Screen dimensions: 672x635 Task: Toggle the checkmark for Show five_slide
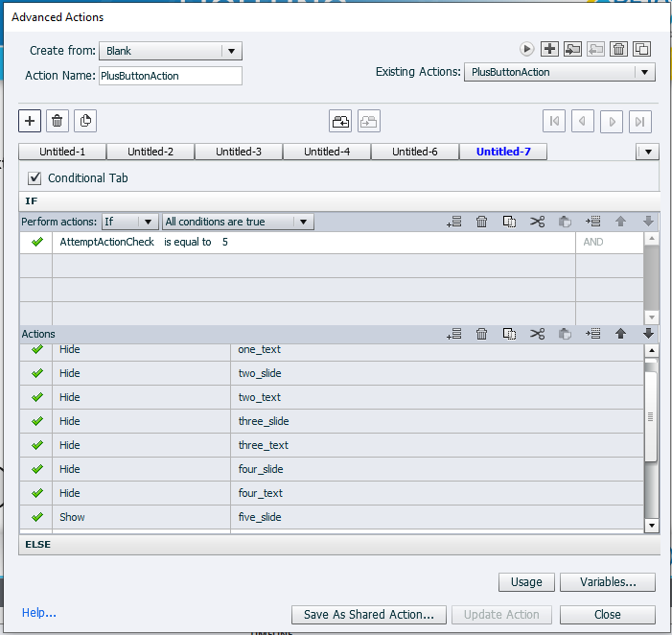(37, 518)
